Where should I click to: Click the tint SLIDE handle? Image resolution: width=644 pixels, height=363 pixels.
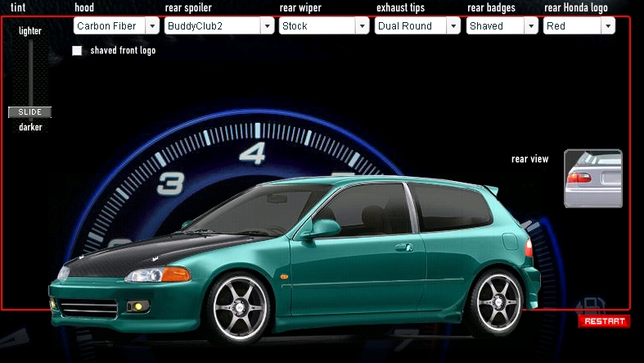30,112
